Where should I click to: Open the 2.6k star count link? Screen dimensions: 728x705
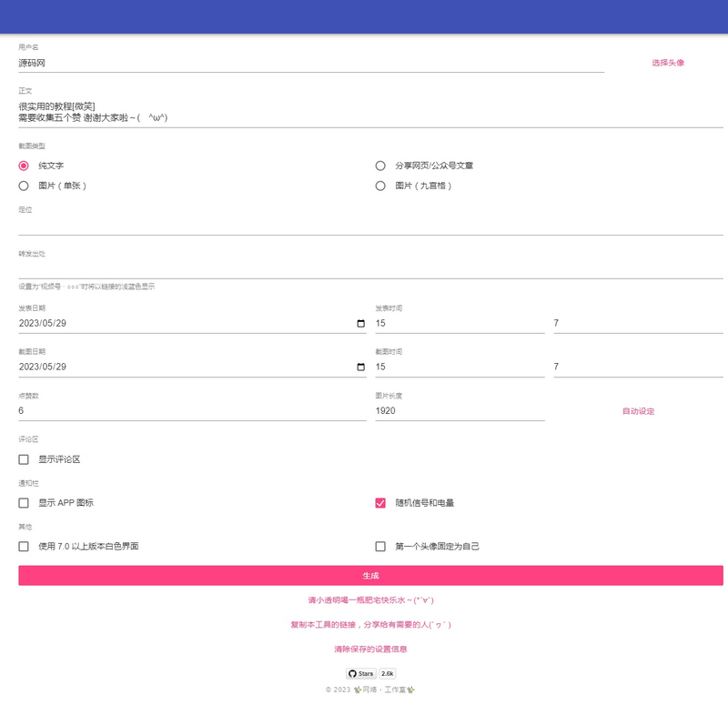386,673
